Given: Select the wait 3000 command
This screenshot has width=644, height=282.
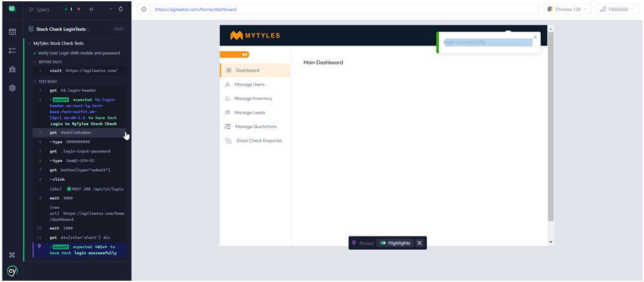Looking at the screenshot, I should tap(80, 199).
